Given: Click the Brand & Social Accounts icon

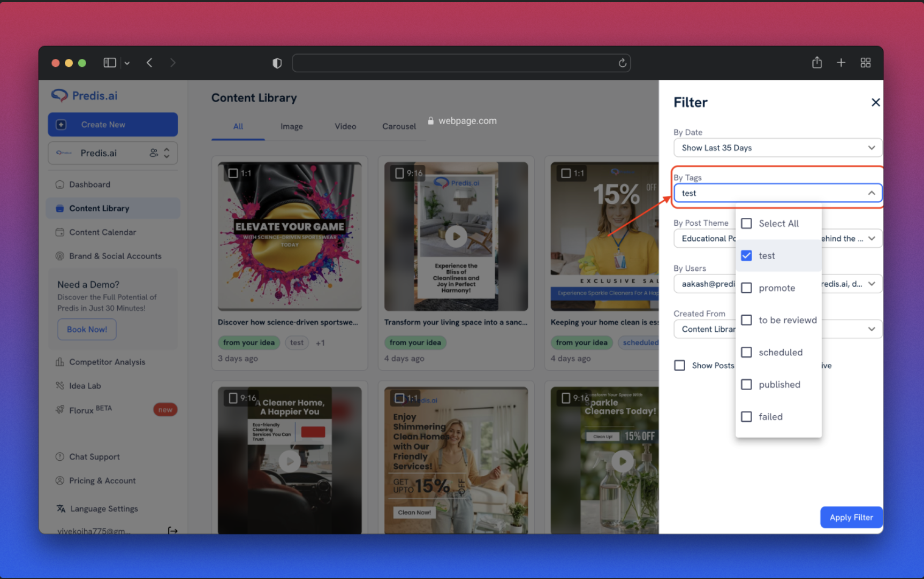Looking at the screenshot, I should coord(60,256).
